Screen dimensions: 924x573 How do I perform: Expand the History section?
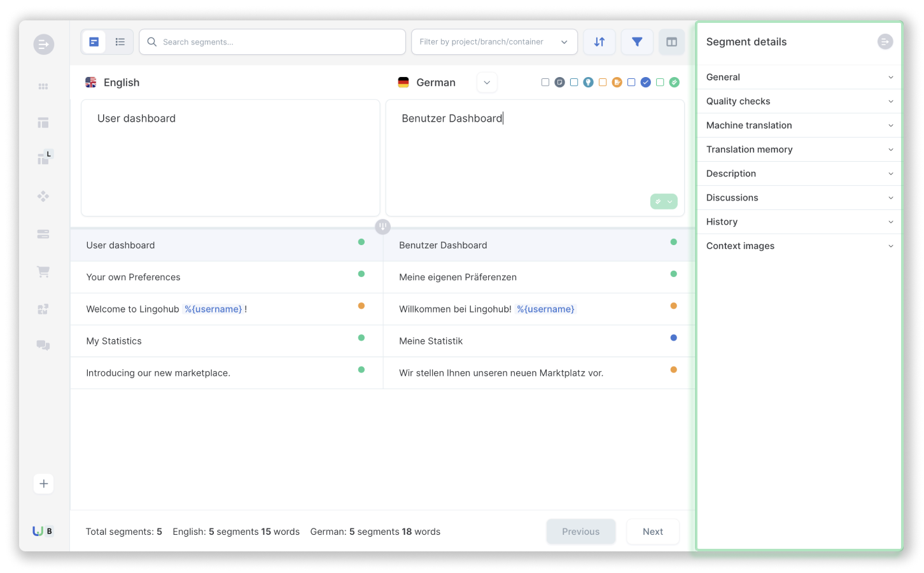coord(799,222)
